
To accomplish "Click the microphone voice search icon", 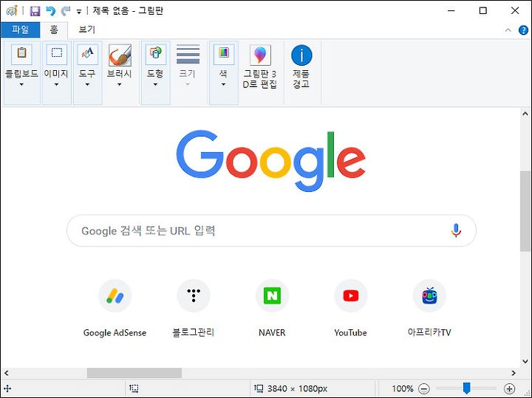I will point(456,230).
